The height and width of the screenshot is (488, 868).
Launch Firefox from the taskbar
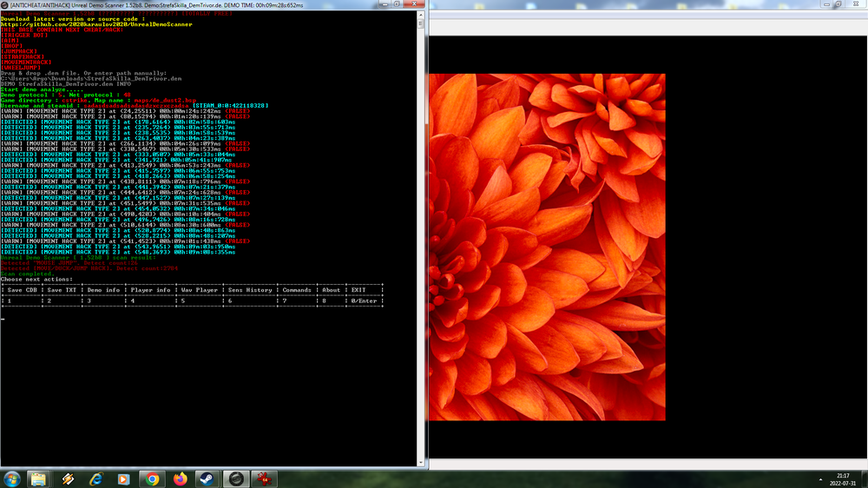pyautogui.click(x=181, y=479)
